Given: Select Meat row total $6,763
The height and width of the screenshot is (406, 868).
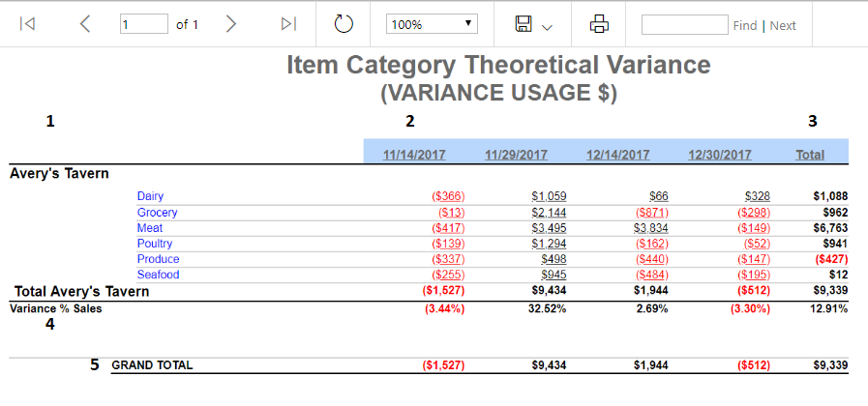Looking at the screenshot, I should (830, 228).
